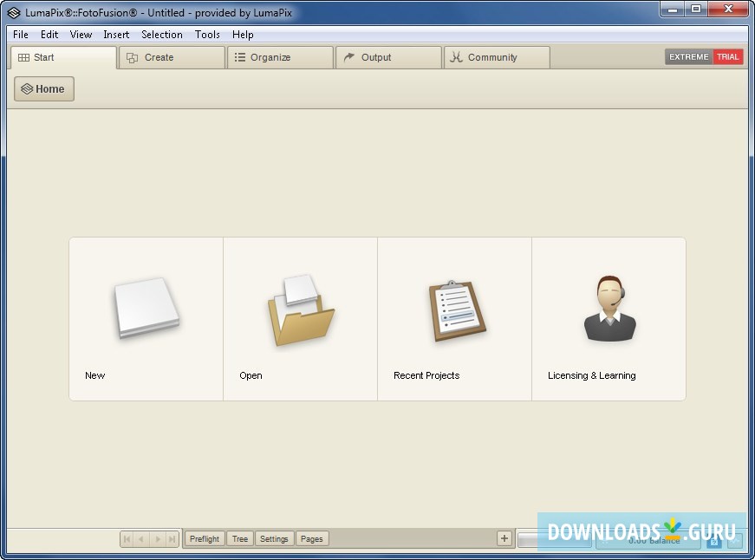The image size is (755, 560).
Task: Click the Licensing & Learning label text
Action: (x=592, y=375)
